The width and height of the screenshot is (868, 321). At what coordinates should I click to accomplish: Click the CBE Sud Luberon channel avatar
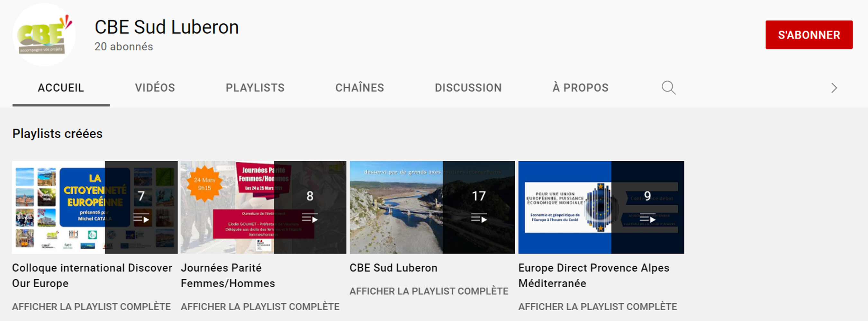pos(44,35)
